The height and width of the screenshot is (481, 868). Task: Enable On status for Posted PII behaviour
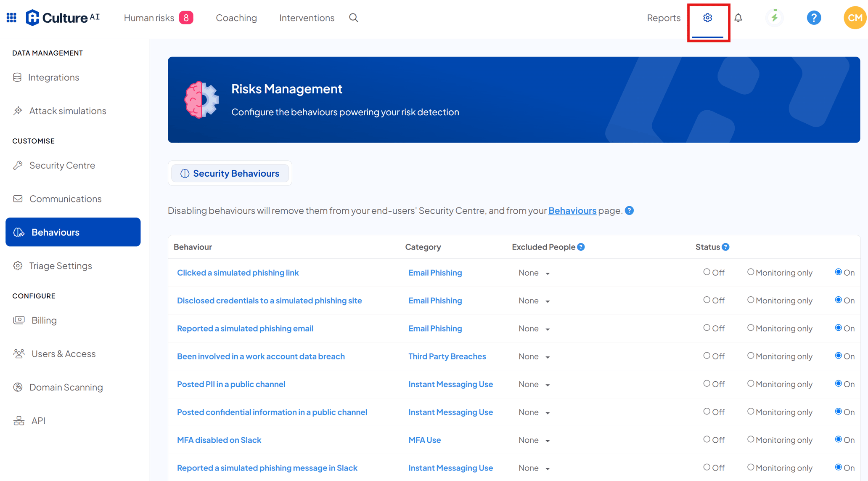coord(838,384)
